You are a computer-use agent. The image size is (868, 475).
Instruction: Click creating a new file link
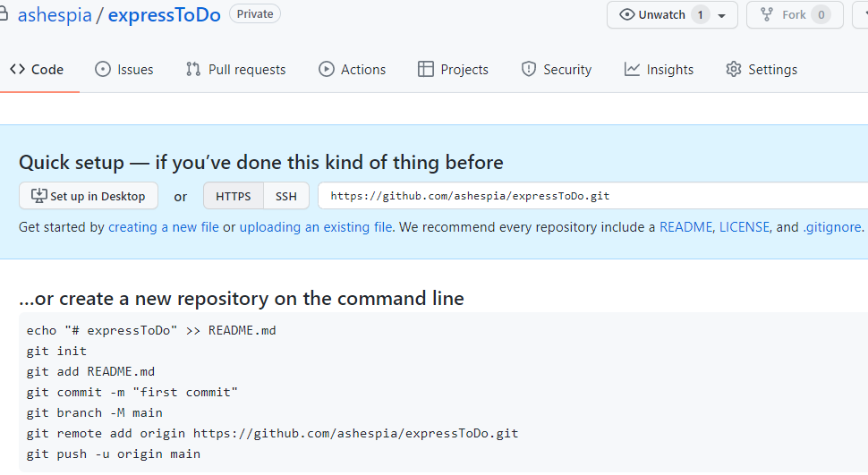[163, 227]
